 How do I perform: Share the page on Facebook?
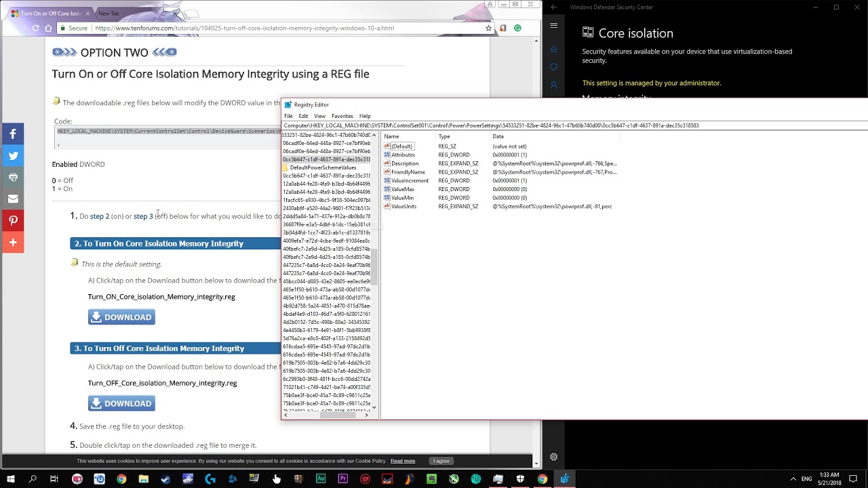click(x=12, y=134)
